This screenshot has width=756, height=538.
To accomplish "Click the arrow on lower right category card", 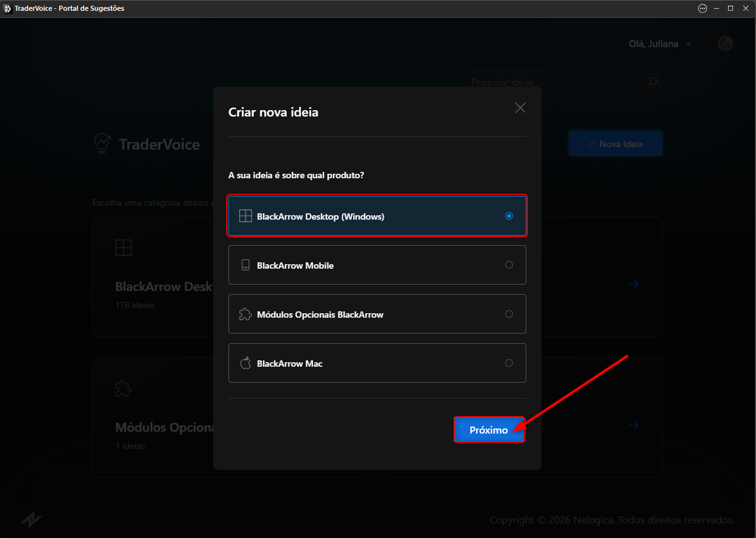I will coord(634,425).
